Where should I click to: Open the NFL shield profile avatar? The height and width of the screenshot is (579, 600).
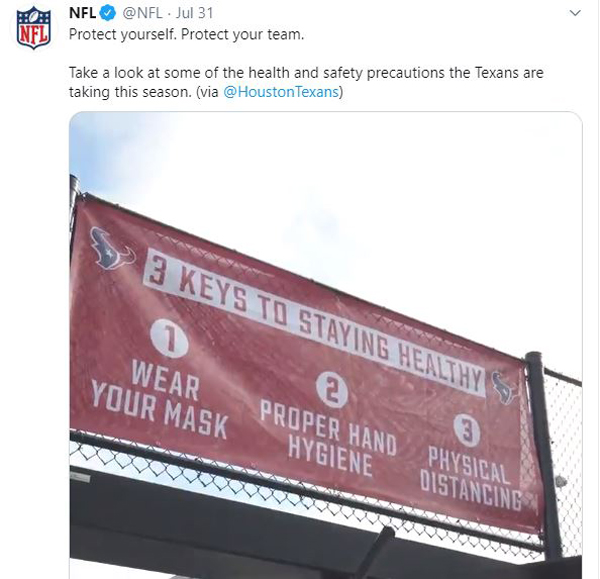tap(34, 28)
